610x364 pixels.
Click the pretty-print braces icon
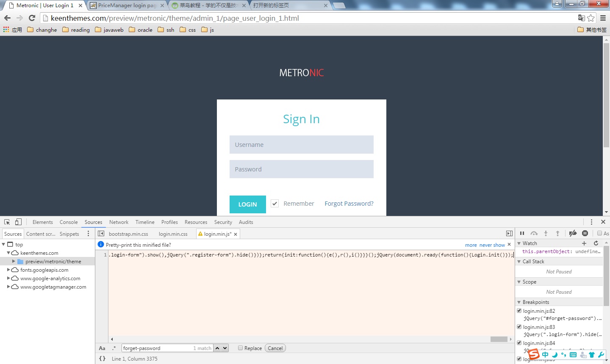click(102, 358)
